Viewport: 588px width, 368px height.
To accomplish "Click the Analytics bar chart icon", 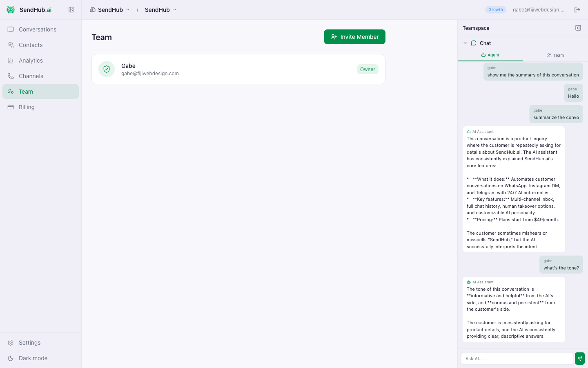I will tap(11, 61).
